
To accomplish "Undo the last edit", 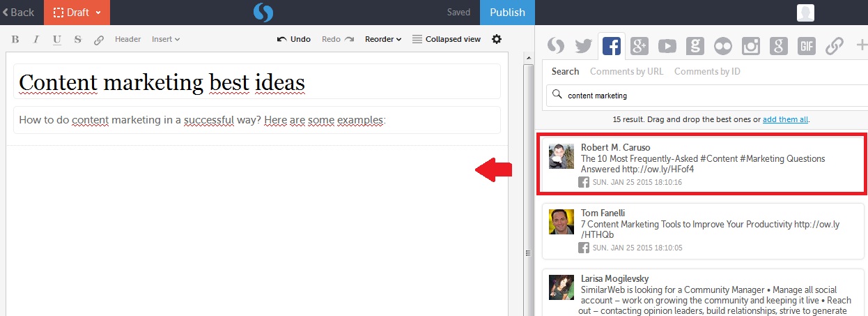I will pos(293,39).
